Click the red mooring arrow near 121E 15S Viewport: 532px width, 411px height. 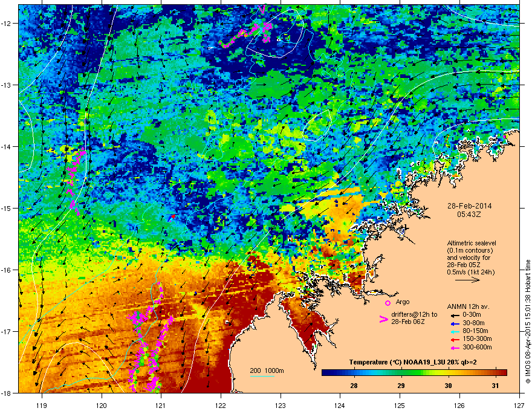click(x=174, y=216)
